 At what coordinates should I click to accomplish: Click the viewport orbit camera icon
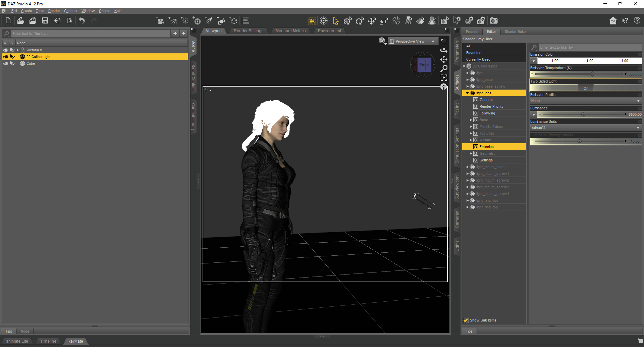444,50
